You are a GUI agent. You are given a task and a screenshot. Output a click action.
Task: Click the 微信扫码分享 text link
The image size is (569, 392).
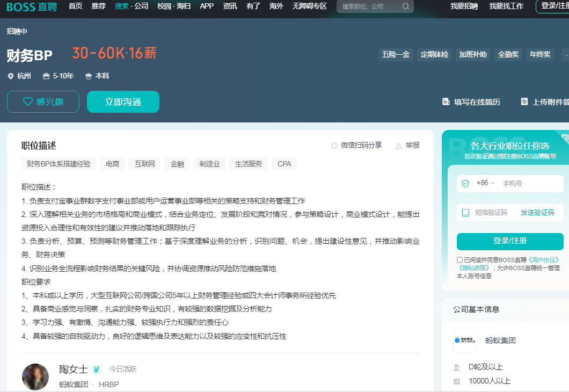[x=361, y=145]
